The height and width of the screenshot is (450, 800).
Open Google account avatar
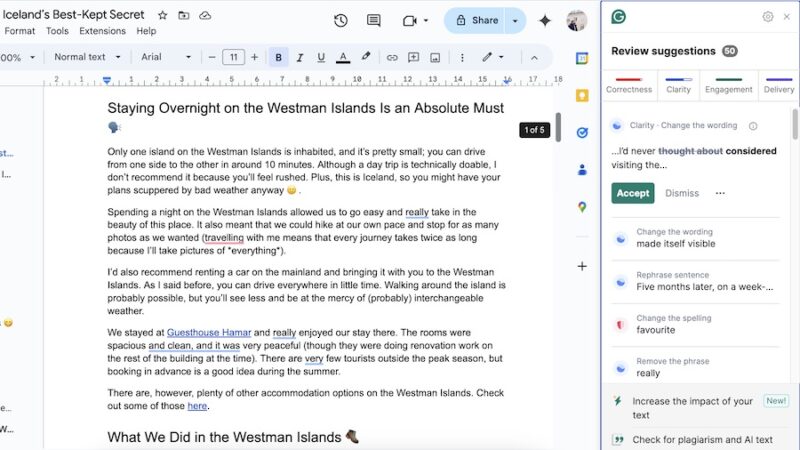[x=577, y=20]
